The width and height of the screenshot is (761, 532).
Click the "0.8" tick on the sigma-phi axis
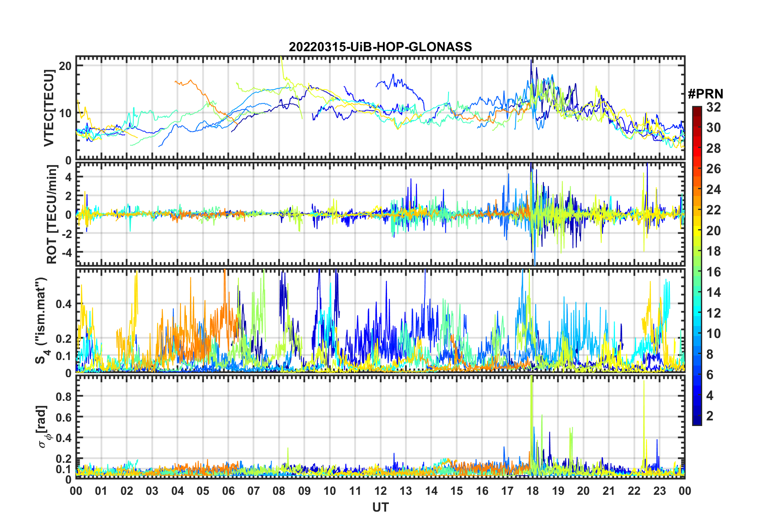click(64, 396)
